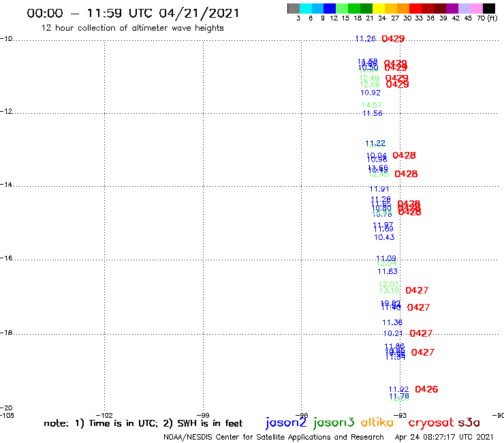The image size is (504, 443).
Task: Click the latitude axis label '-12'
Action: pyautogui.click(x=6, y=111)
